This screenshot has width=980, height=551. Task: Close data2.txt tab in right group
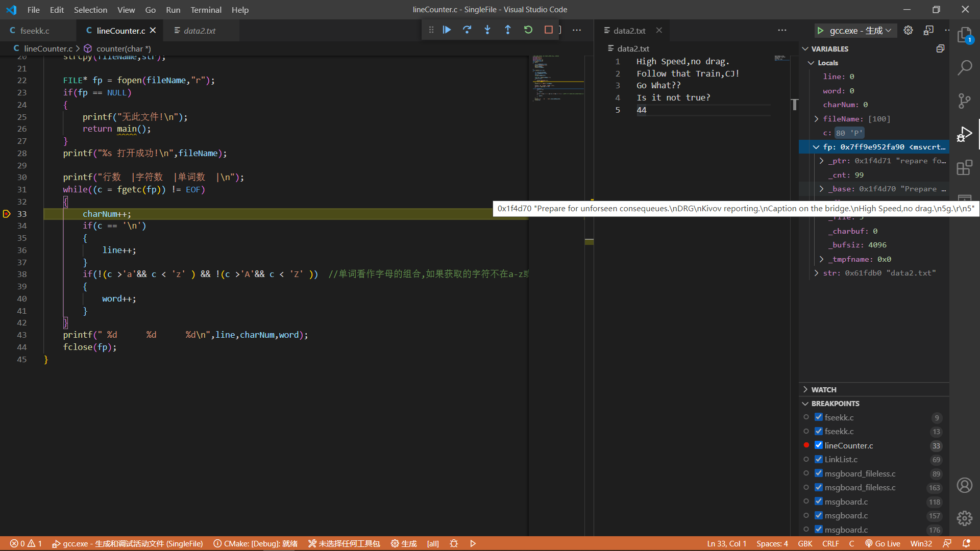659,31
